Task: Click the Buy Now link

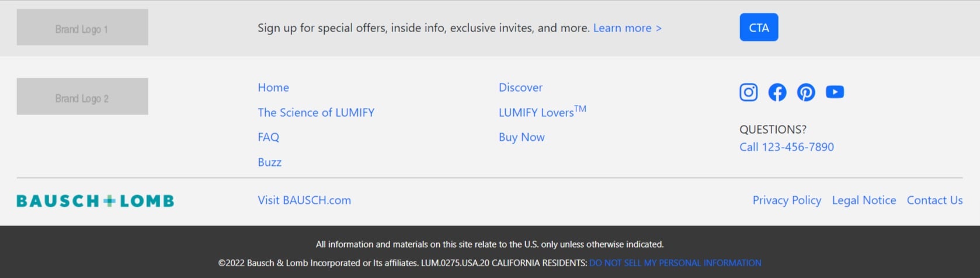Action: (522, 137)
